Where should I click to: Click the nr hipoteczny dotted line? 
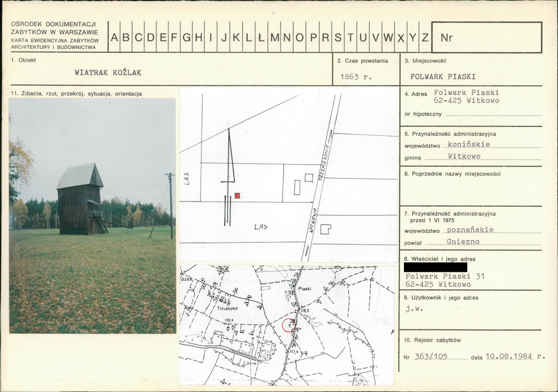click(493, 115)
